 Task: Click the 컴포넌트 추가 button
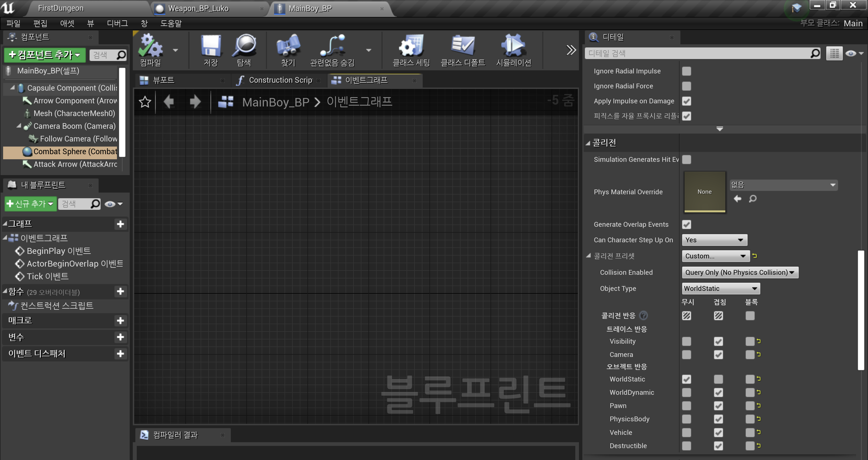(x=44, y=55)
